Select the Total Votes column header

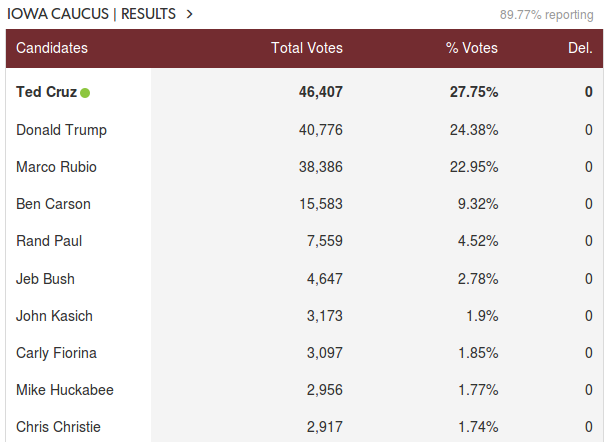(307, 48)
